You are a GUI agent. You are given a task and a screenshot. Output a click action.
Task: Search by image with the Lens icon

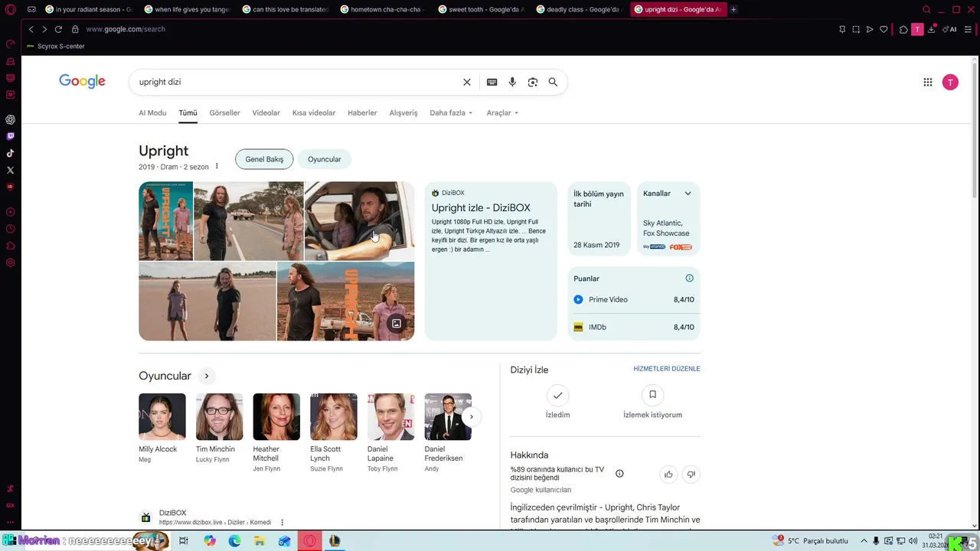pos(533,82)
